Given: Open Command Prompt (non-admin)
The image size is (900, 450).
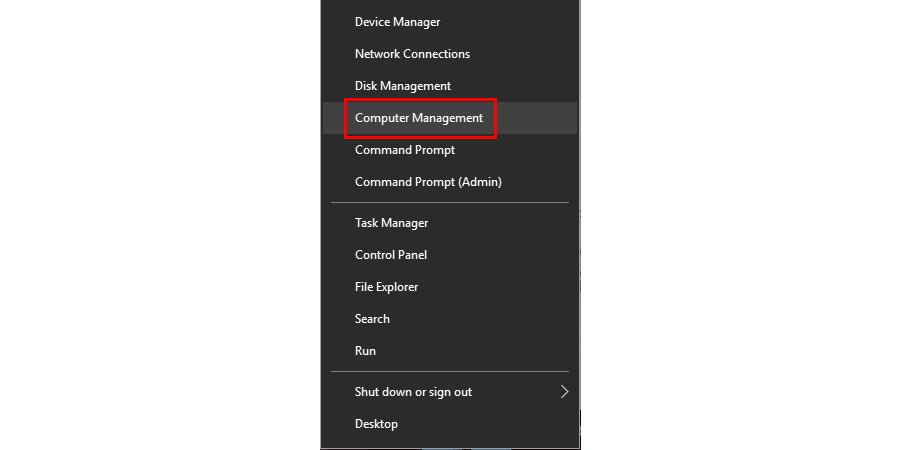Looking at the screenshot, I should click(405, 150).
